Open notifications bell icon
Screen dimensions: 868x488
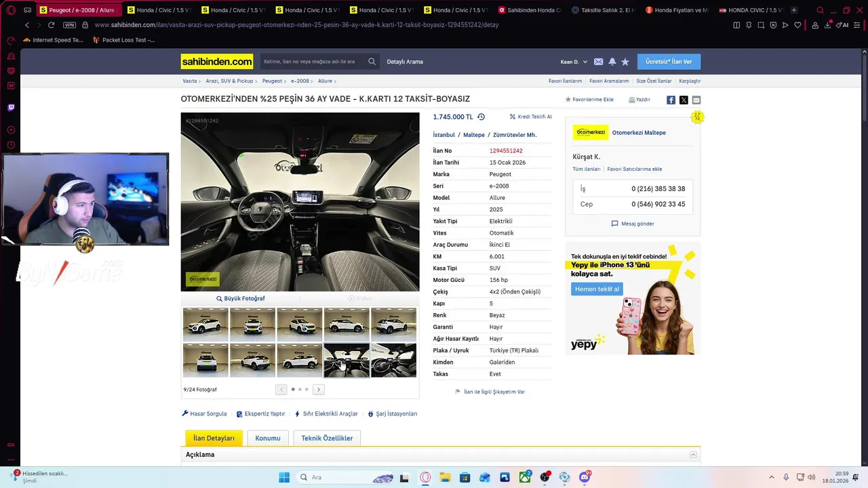tap(612, 62)
